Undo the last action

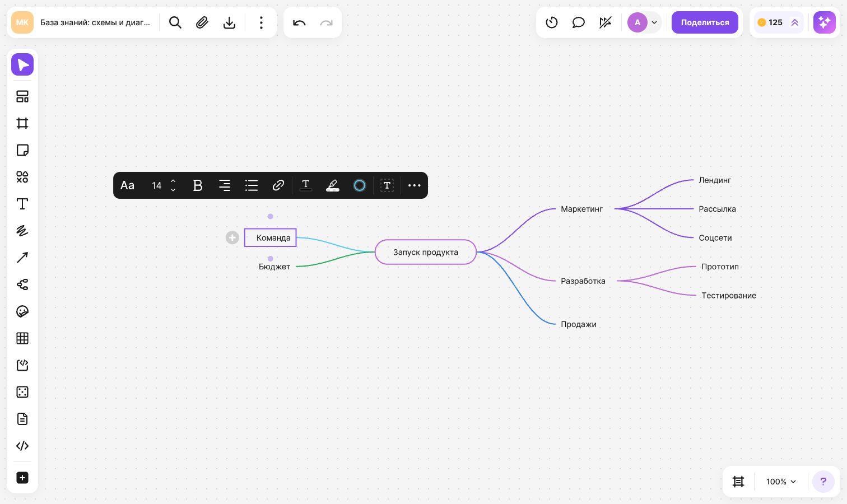coord(299,22)
